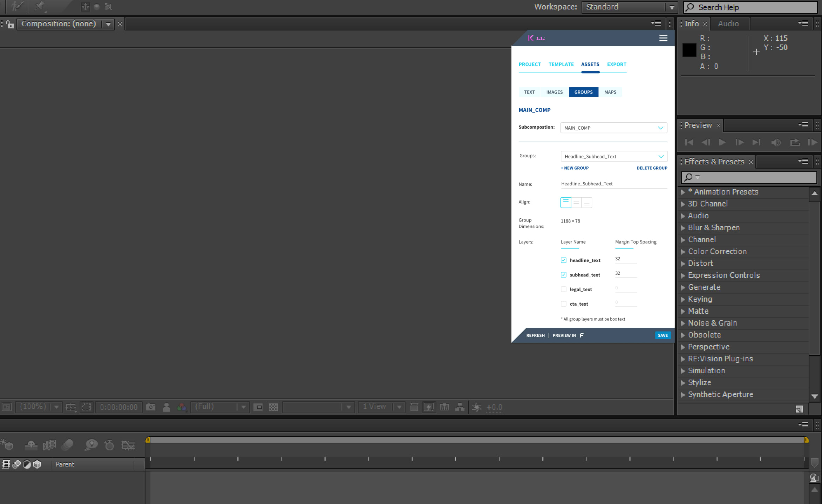
Task: Uncheck the headline_text layer checkbox
Action: point(563,260)
